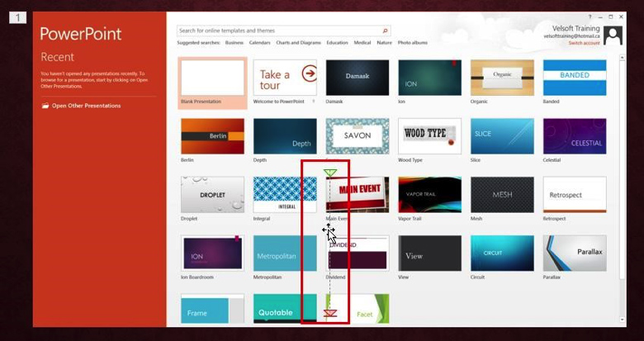The height and width of the screenshot is (341, 644).
Task: Choose the Integral template thumbnail
Action: (x=285, y=195)
